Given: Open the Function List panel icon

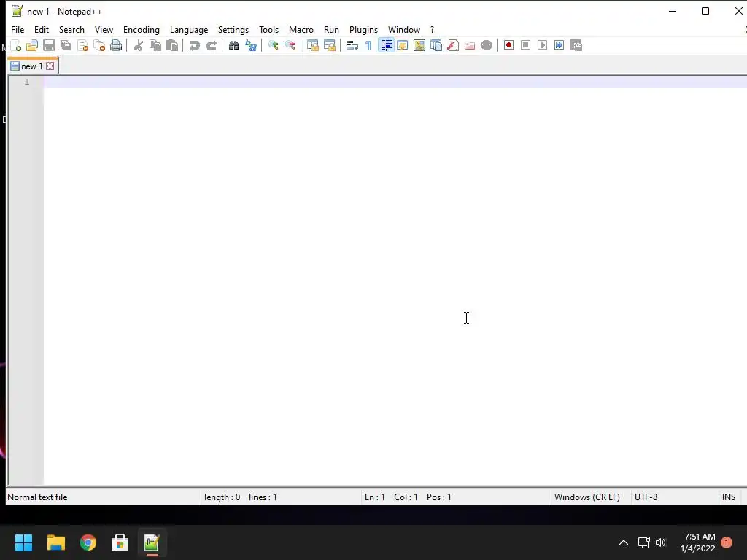Looking at the screenshot, I should [453, 45].
